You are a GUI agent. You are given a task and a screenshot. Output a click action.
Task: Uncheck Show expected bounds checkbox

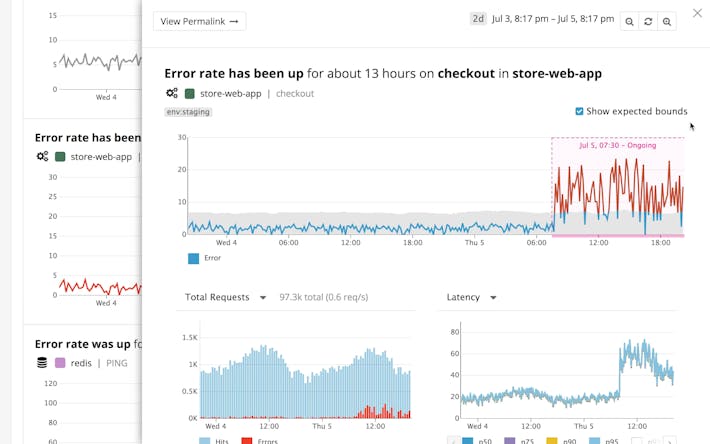coord(579,111)
